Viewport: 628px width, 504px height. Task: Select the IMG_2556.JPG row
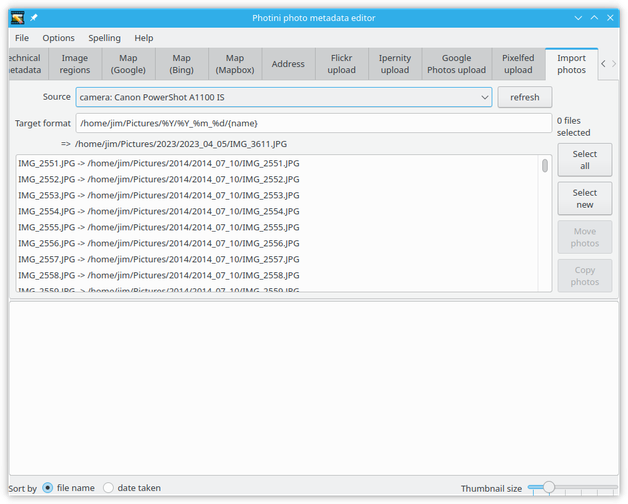click(278, 244)
